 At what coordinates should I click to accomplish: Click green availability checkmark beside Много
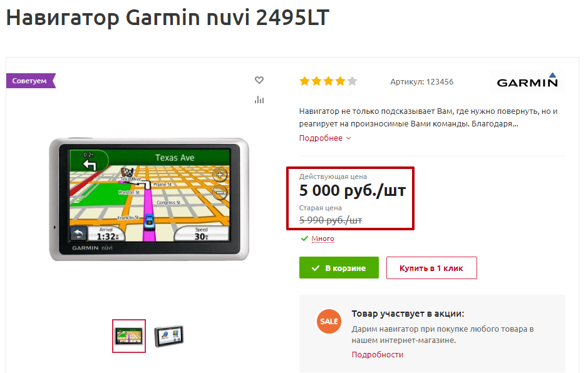point(304,238)
